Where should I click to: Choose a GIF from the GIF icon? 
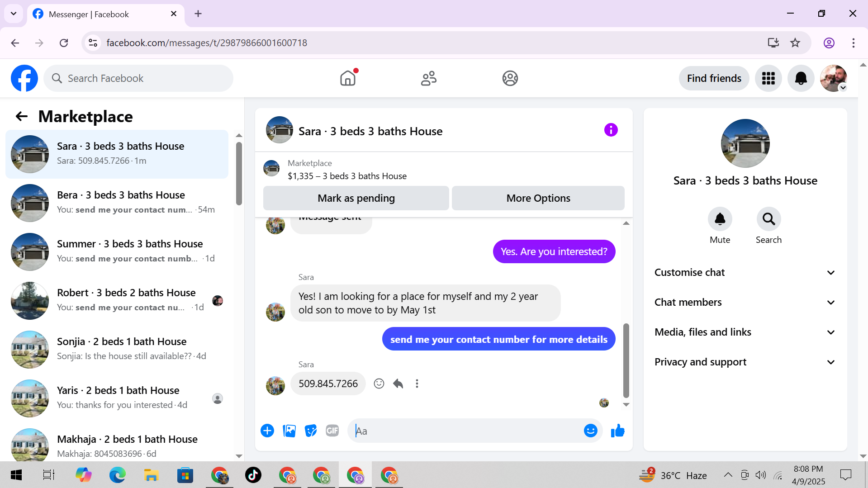(332, 431)
